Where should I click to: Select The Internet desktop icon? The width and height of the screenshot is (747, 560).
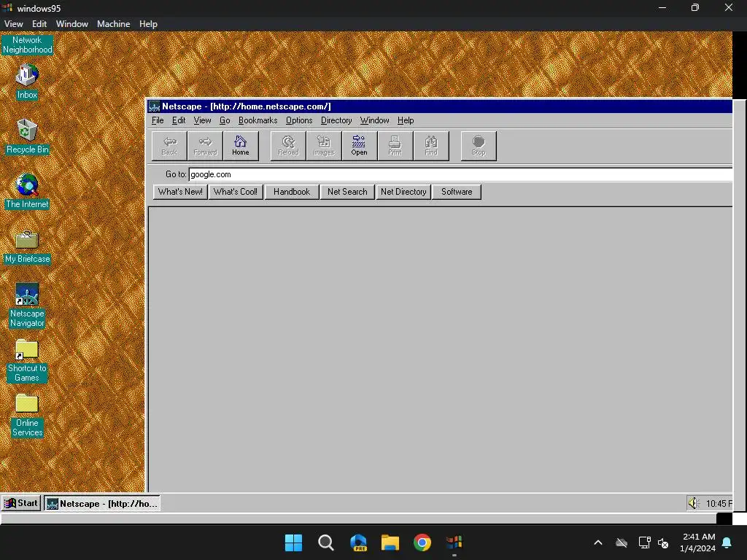(27, 191)
